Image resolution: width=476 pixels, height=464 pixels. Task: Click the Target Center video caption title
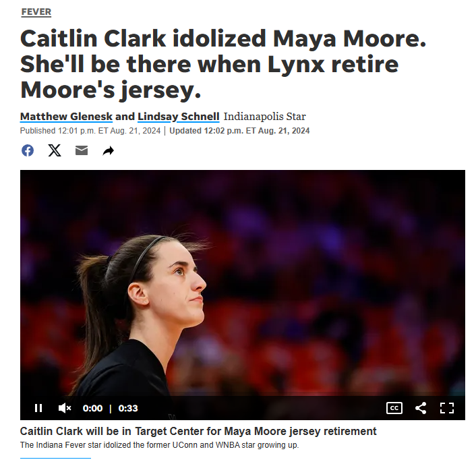(x=198, y=431)
